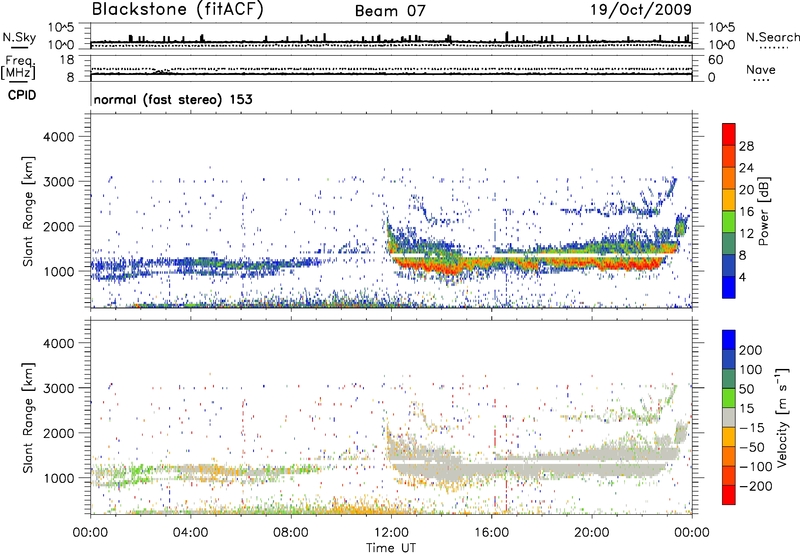Viewport: 800px width, 554px height.
Task: Pick the blue top segment of Velocity colorbar
Action: [729, 340]
